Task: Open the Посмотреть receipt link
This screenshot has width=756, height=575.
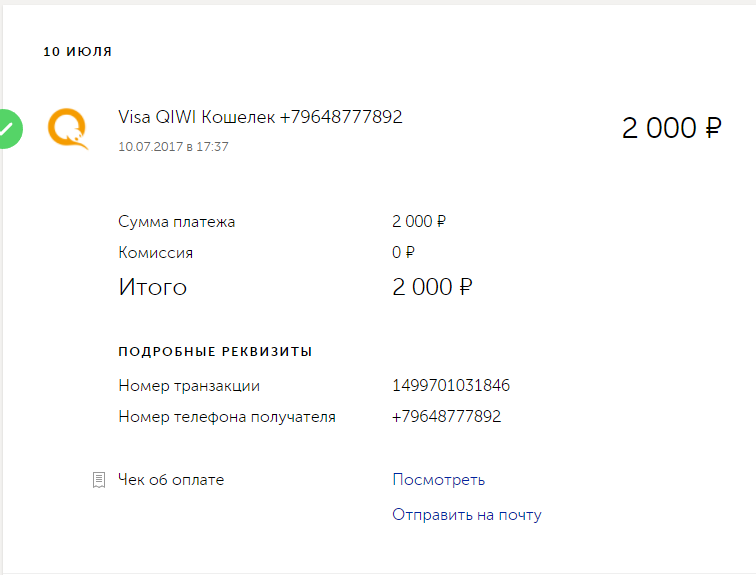Action: 438,480
